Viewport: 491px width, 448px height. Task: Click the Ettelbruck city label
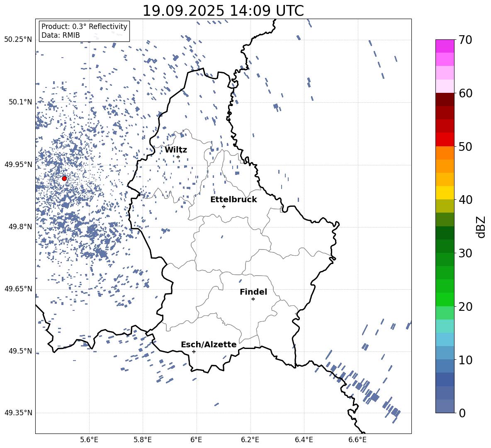[233, 200]
